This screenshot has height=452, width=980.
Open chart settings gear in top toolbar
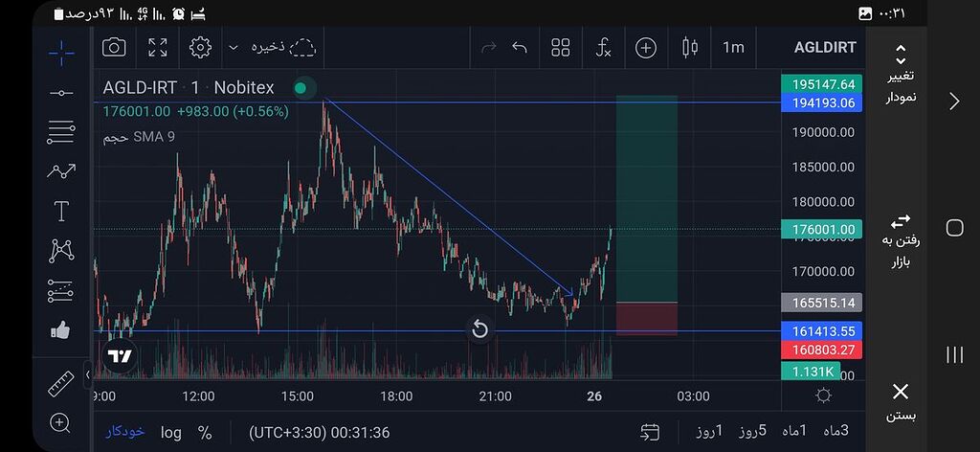(x=200, y=47)
